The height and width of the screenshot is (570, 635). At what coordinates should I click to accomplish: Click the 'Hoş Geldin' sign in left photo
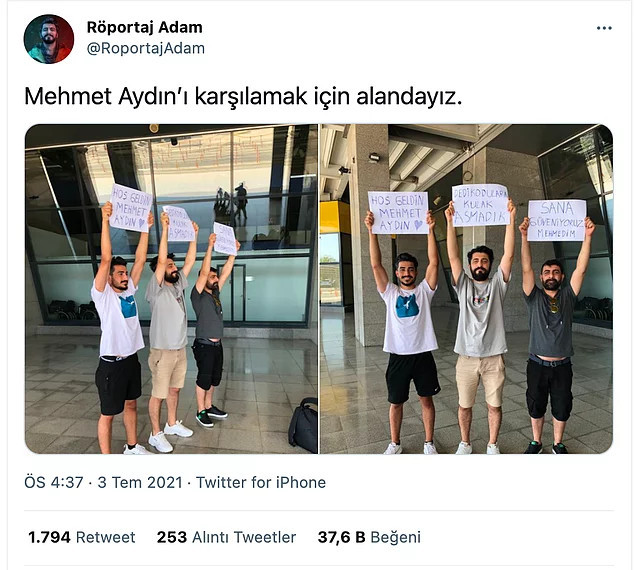[x=131, y=208]
